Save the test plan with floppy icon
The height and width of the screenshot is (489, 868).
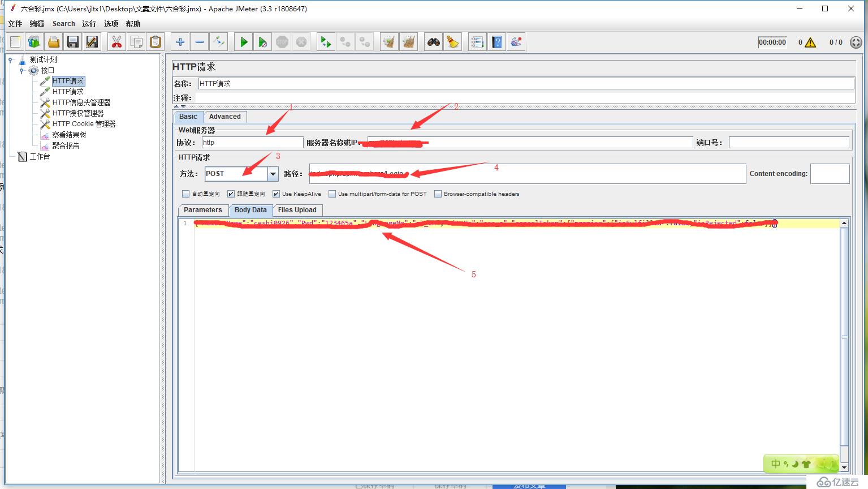(x=73, y=42)
